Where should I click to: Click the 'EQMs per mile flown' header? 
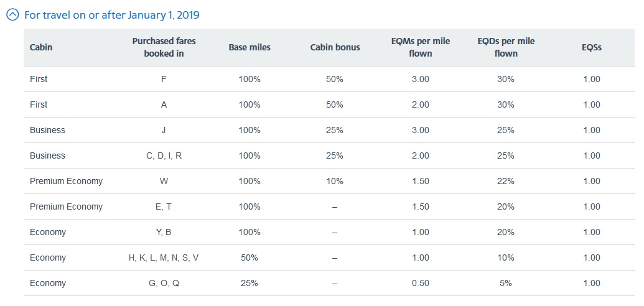pyautogui.click(x=421, y=47)
